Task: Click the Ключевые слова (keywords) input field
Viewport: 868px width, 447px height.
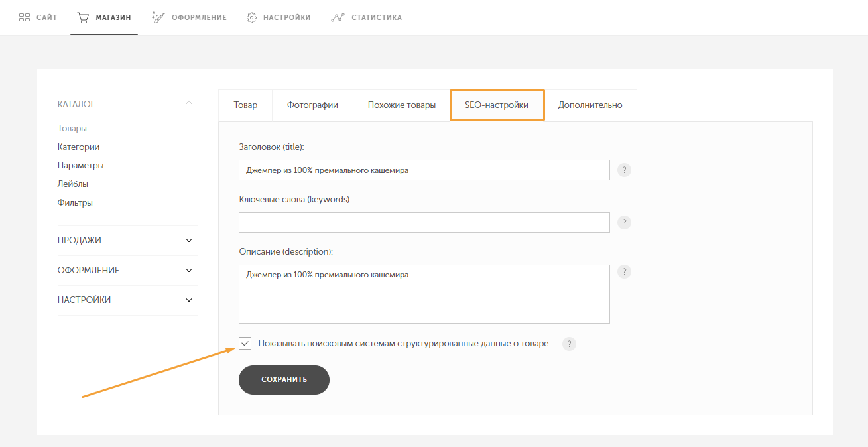Action: pos(424,222)
